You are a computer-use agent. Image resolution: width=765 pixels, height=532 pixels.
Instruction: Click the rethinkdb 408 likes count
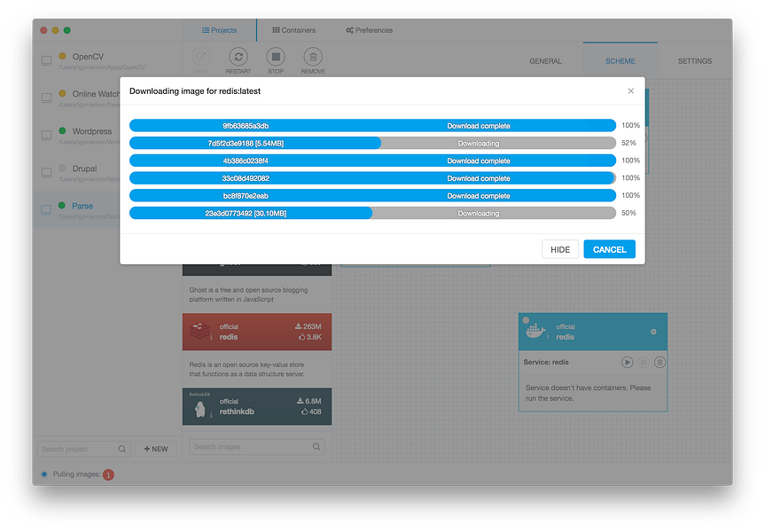[311, 411]
